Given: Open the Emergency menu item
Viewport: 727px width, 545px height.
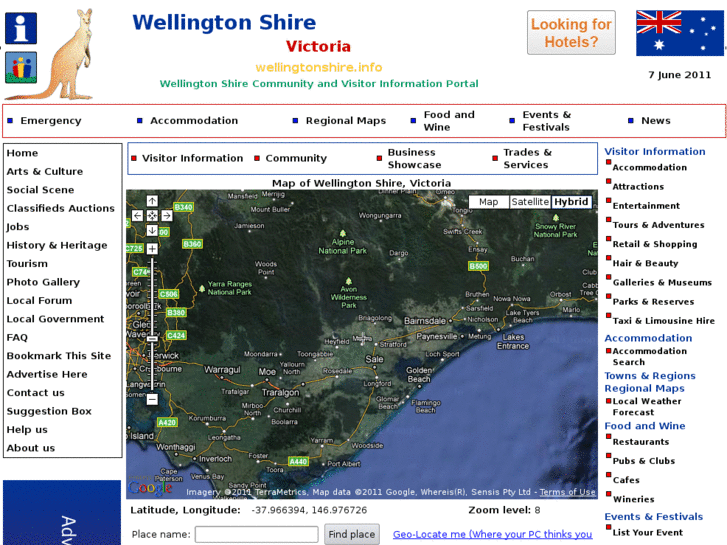Looking at the screenshot, I should tap(51, 121).
